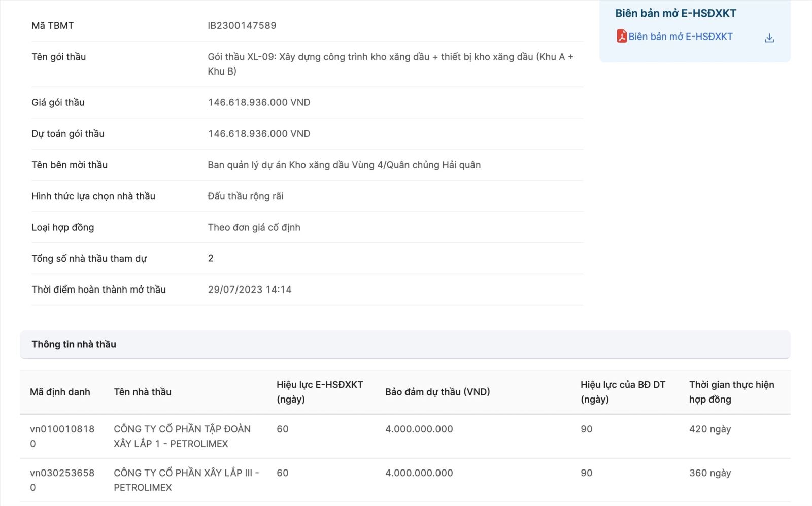Click the Dự toán gói thầu label
Image resolution: width=812 pixels, height=506 pixels.
(x=68, y=134)
